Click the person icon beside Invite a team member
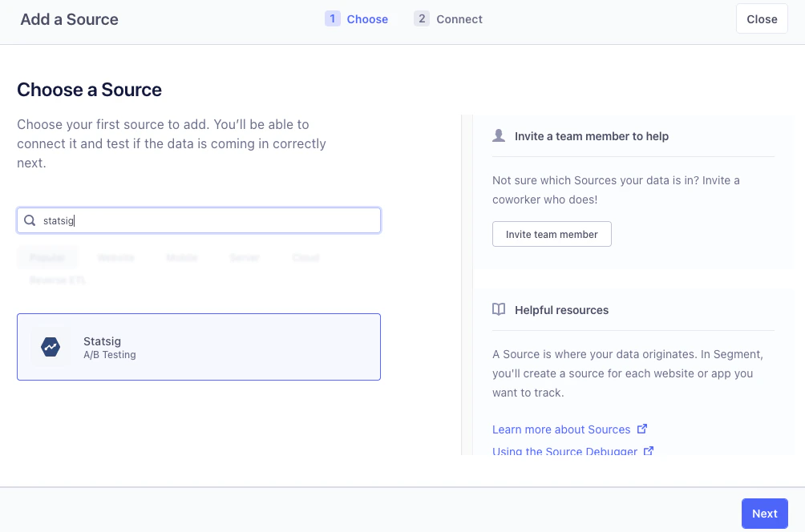Viewport: 805px width, 532px height. [499, 135]
